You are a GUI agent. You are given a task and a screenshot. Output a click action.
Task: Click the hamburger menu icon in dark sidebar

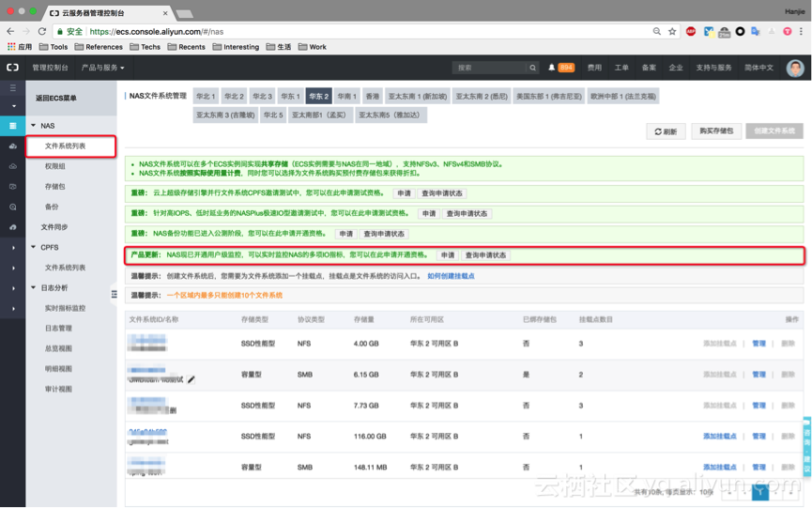coord(13,87)
